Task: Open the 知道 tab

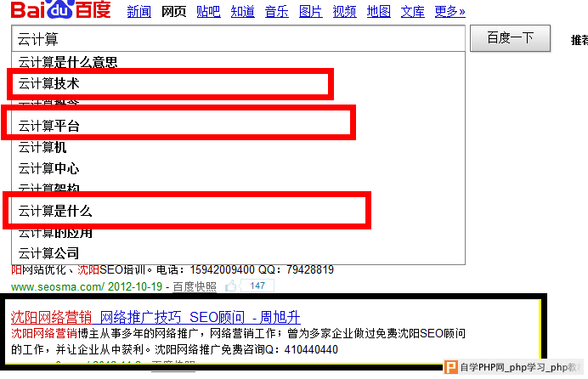Action: click(x=243, y=12)
